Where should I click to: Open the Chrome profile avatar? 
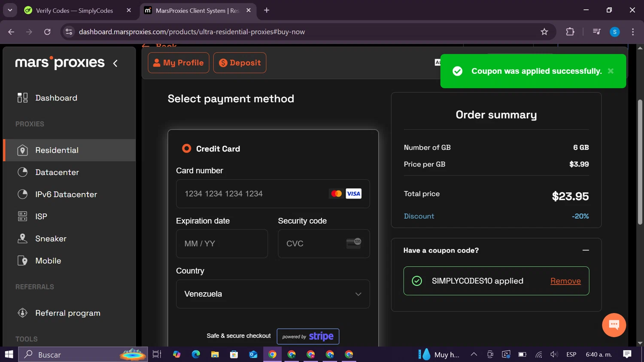(615, 32)
